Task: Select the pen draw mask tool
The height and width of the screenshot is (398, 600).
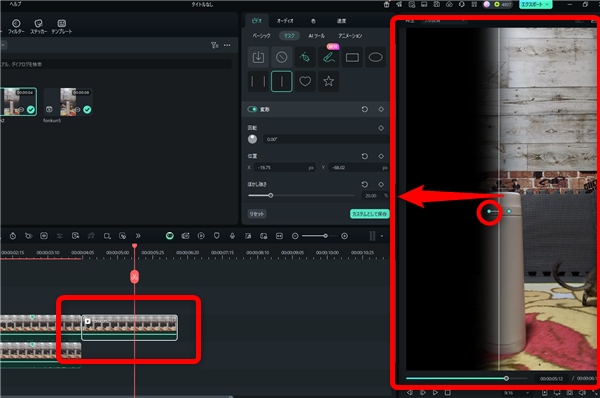Action: pyautogui.click(x=305, y=57)
